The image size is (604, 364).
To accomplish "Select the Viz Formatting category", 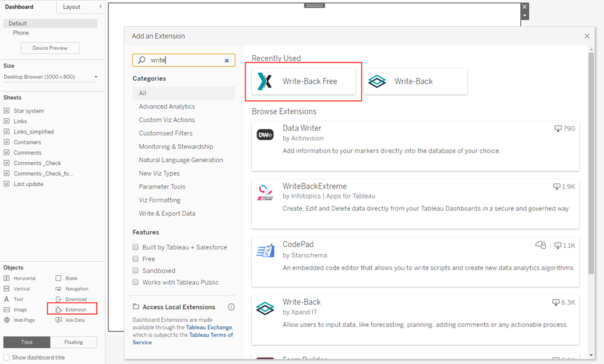I will [160, 200].
